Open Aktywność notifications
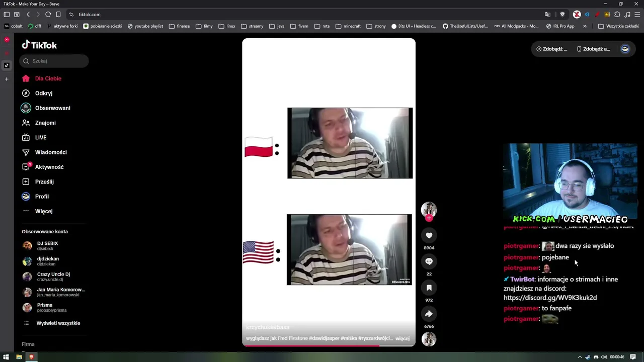Screen dimensions: 644x362 click(43, 167)
